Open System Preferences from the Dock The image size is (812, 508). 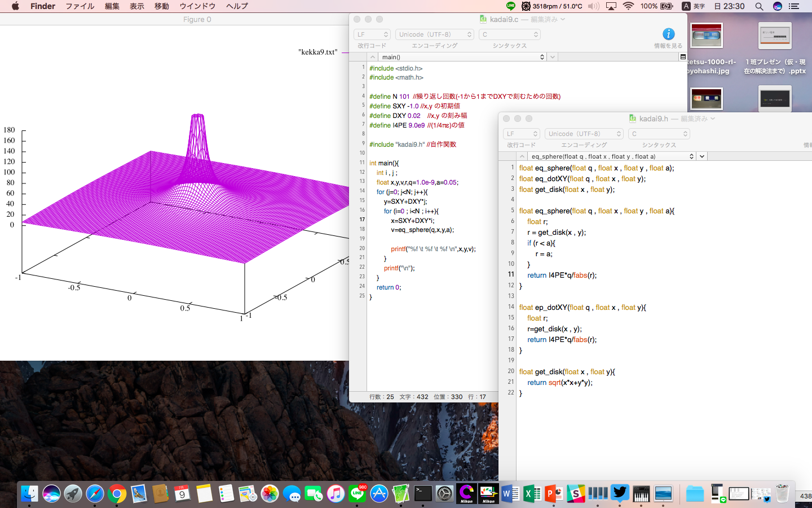(x=444, y=494)
